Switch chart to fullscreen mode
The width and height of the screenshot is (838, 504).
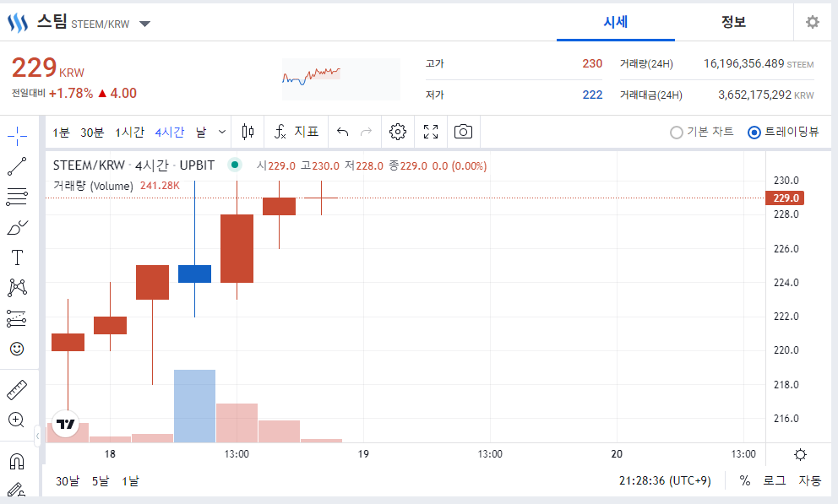431,132
